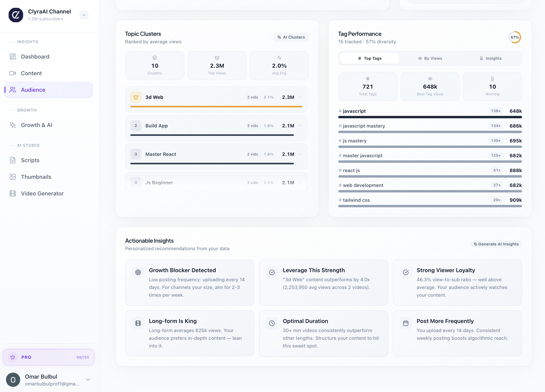Viewport: 545px width, 392px height.
Task: Click the ClyraAI channel logo icon
Action: [x=16, y=15]
